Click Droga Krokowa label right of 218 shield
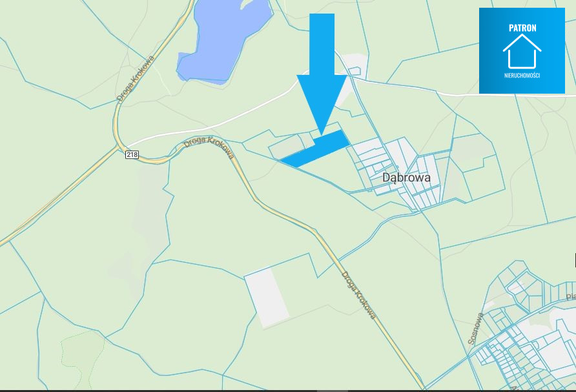 (x=209, y=147)
